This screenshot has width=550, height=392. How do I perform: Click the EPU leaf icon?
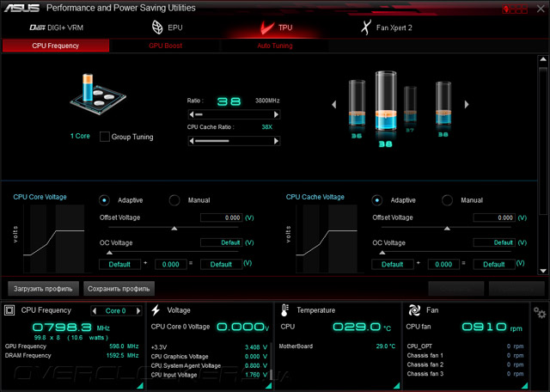click(157, 28)
